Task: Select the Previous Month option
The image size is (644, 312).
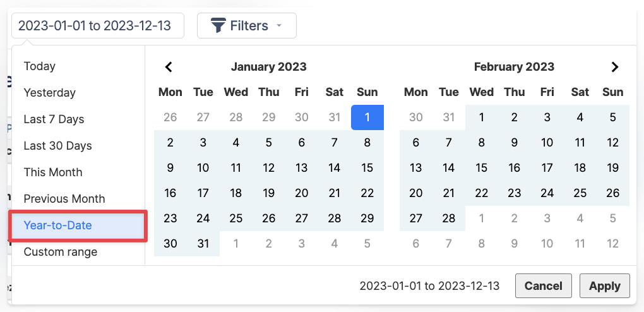Action: click(x=64, y=199)
